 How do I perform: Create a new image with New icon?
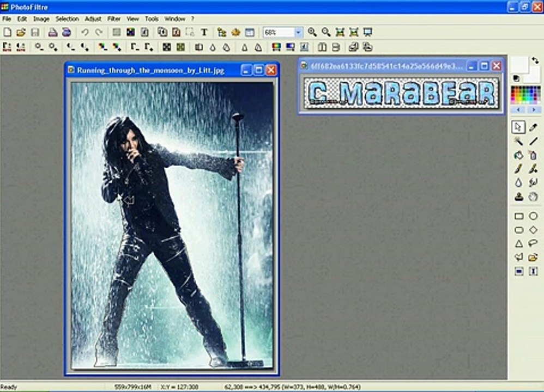[x=7, y=32]
